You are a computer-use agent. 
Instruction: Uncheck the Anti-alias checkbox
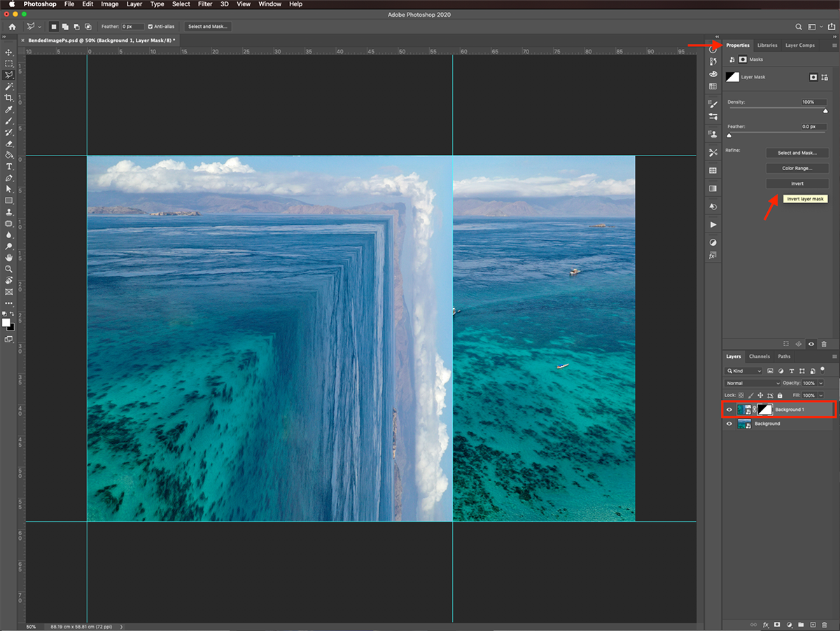pyautogui.click(x=150, y=27)
